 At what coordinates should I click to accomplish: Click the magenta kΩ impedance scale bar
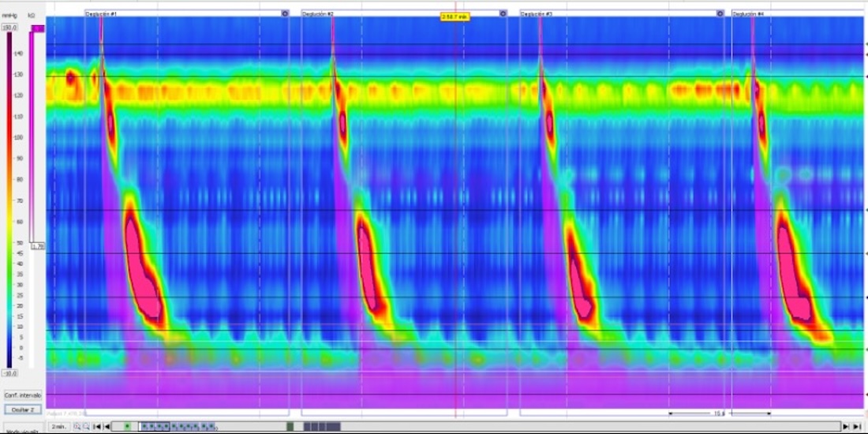(32, 136)
